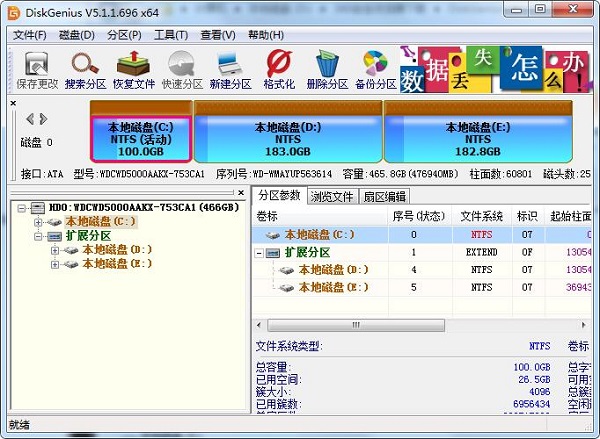Select 本地磁盘 (D:) in the left tree
This screenshot has height=439, width=600.
117,250
